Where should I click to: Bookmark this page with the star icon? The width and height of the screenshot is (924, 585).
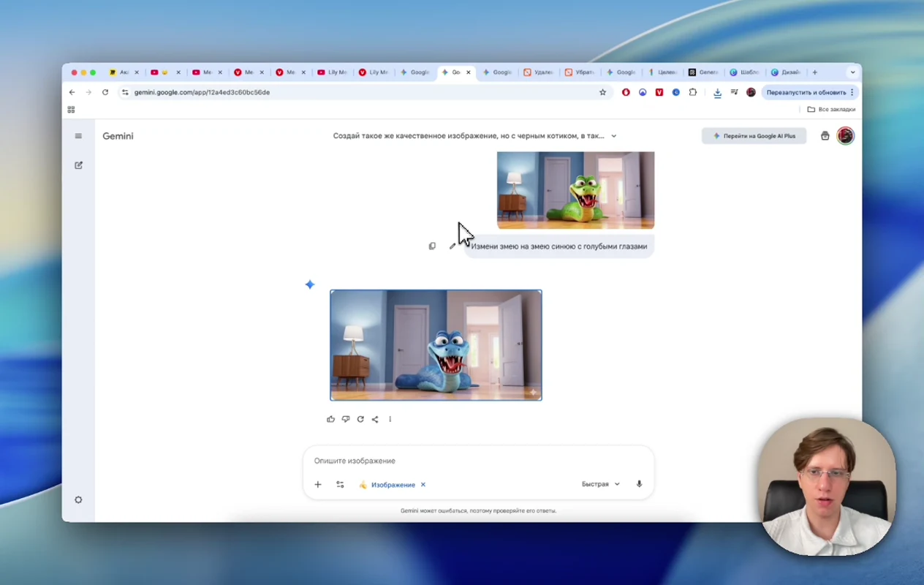click(603, 92)
